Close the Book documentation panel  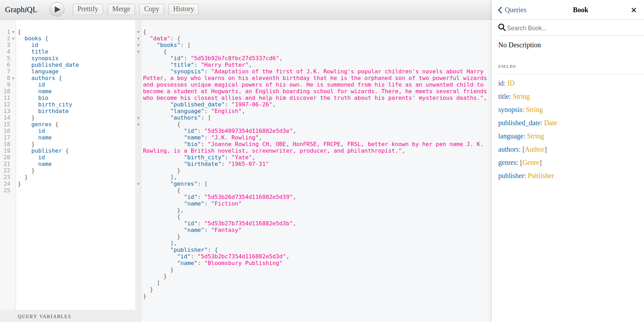click(634, 10)
